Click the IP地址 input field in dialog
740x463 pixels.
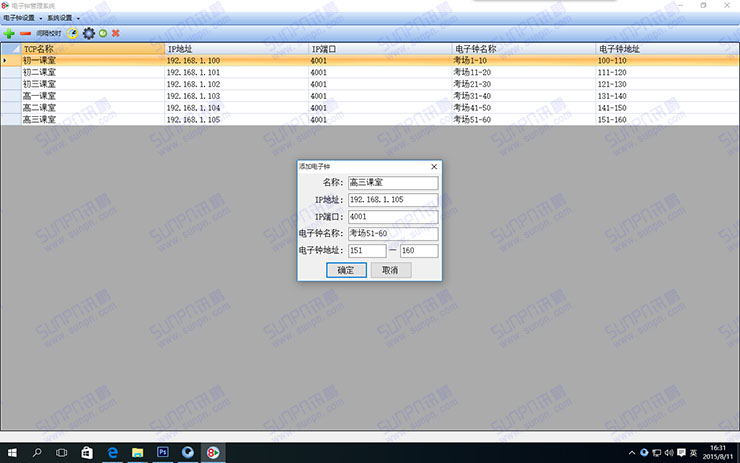392,200
